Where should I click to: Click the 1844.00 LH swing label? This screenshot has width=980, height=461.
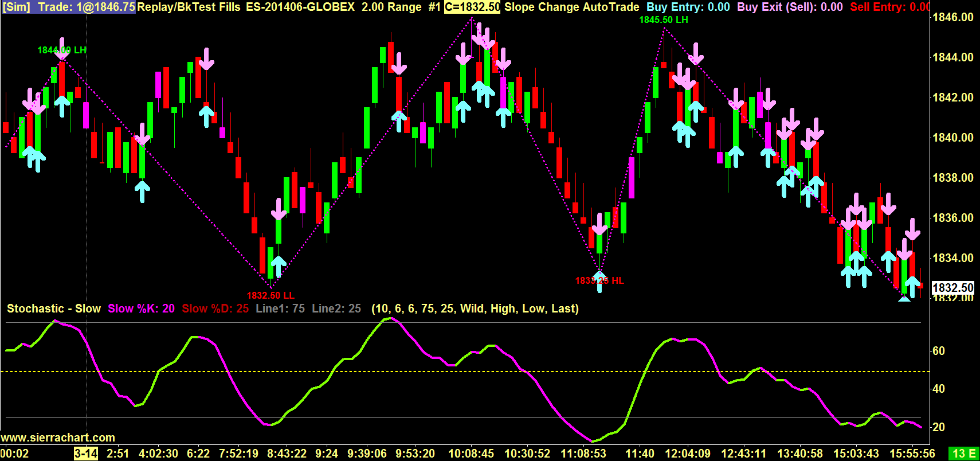point(62,50)
